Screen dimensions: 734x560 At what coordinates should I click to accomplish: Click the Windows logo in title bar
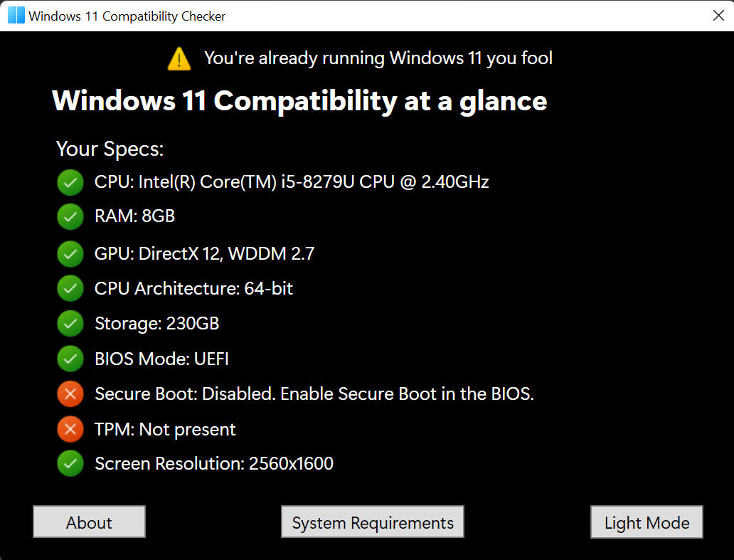(x=16, y=16)
